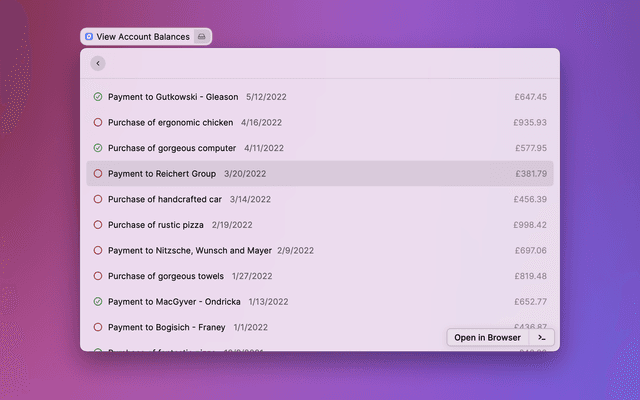This screenshot has height=400, width=640.
Task: Click green check icon for gorgeous computer purchase
Action: click(98, 148)
